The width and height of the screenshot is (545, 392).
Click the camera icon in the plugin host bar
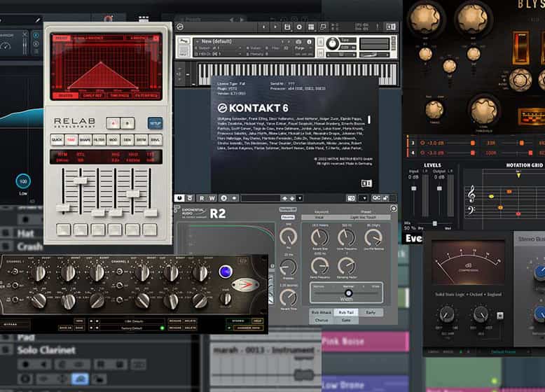point(351,198)
